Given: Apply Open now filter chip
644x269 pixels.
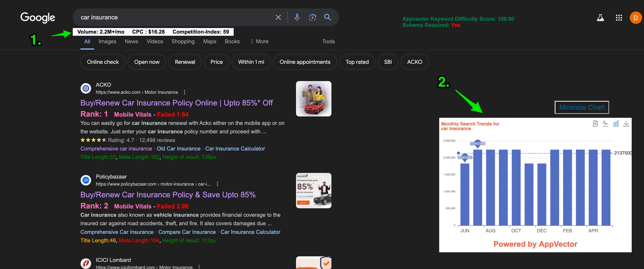Looking at the screenshot, I should (x=147, y=62).
